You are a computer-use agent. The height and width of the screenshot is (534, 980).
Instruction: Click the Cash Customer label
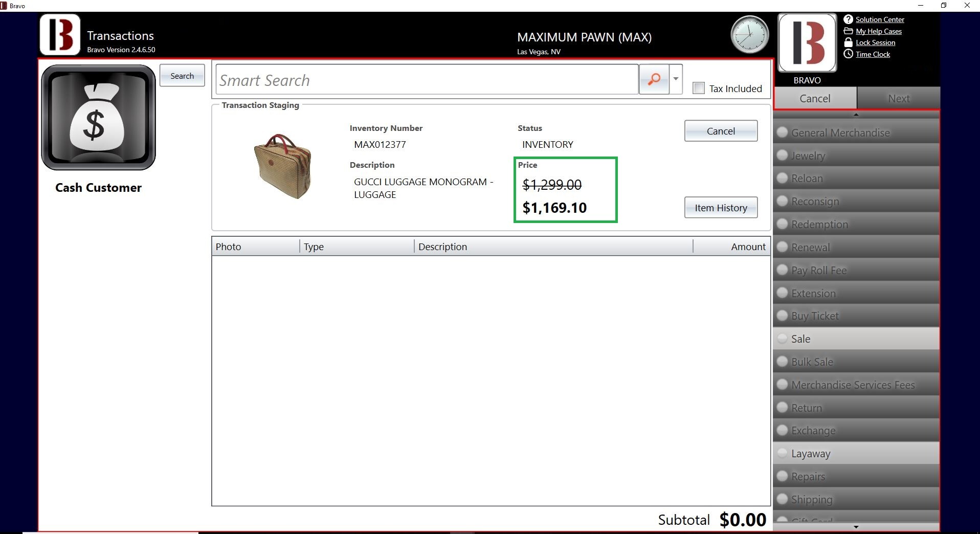coord(98,188)
